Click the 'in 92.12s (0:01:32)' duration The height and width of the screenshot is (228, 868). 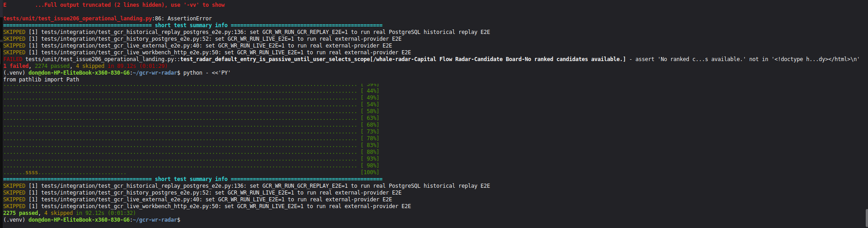click(x=106, y=213)
